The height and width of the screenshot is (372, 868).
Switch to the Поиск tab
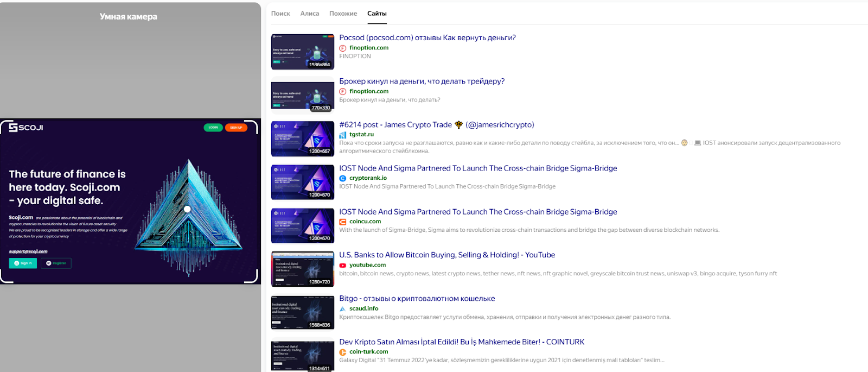pos(280,14)
